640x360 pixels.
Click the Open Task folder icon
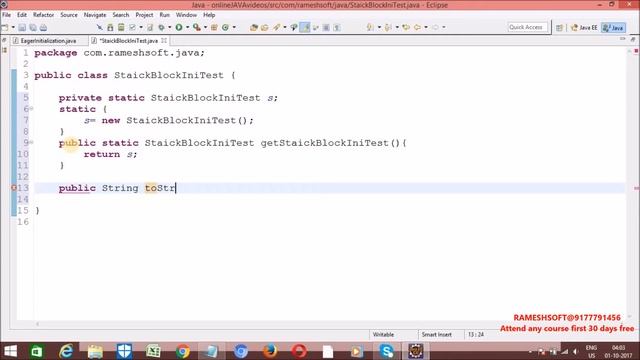point(264,27)
